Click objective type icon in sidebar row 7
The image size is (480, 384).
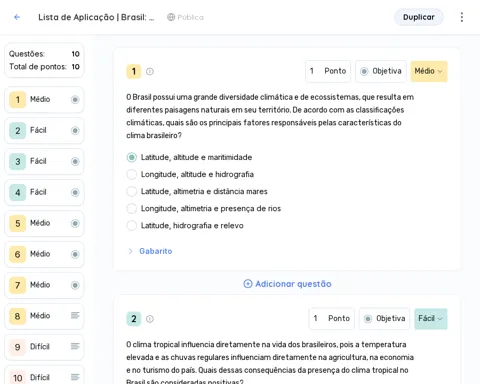75,285
